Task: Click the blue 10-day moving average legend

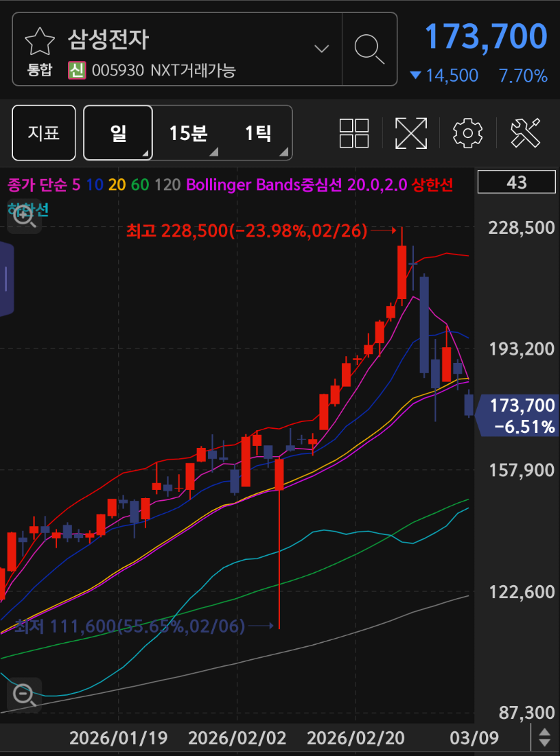Action: tap(95, 185)
